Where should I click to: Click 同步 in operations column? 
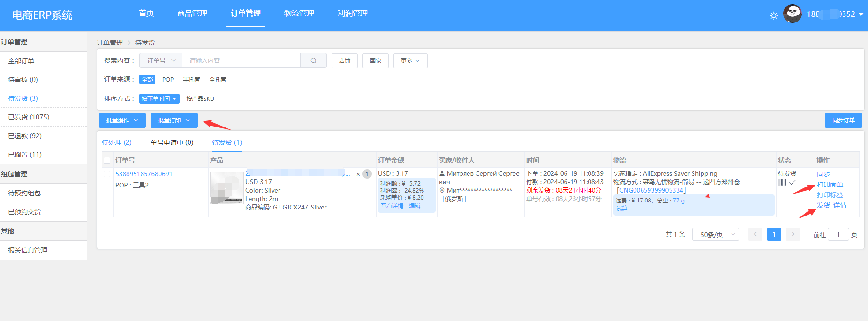click(823, 174)
